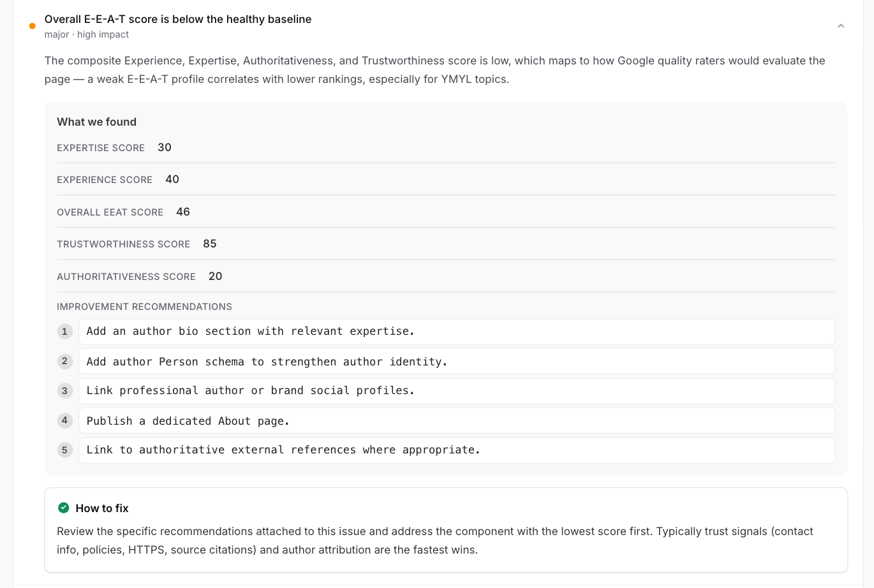Click the Overall EEAT Score value 46
Image resolution: width=874 pixels, height=588 pixels.
pyautogui.click(x=183, y=212)
